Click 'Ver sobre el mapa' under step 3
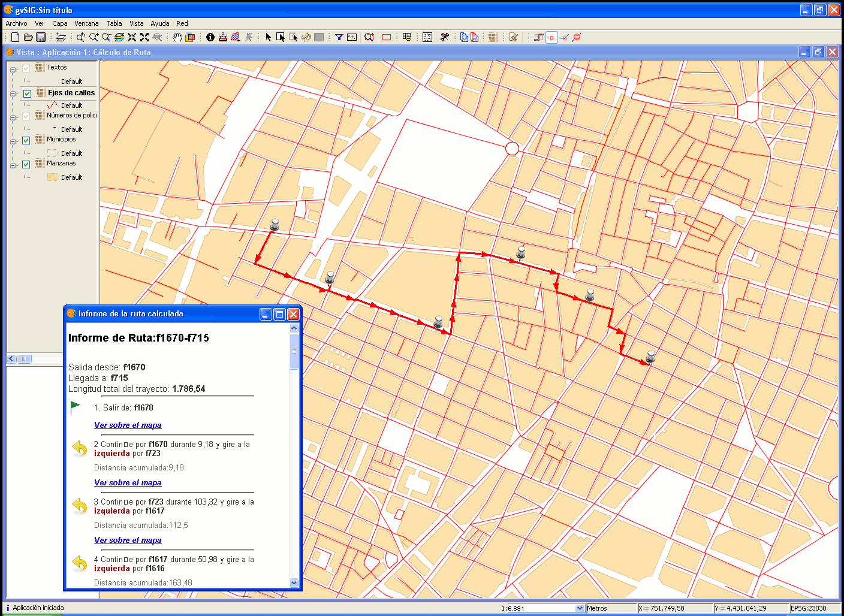 [128, 540]
